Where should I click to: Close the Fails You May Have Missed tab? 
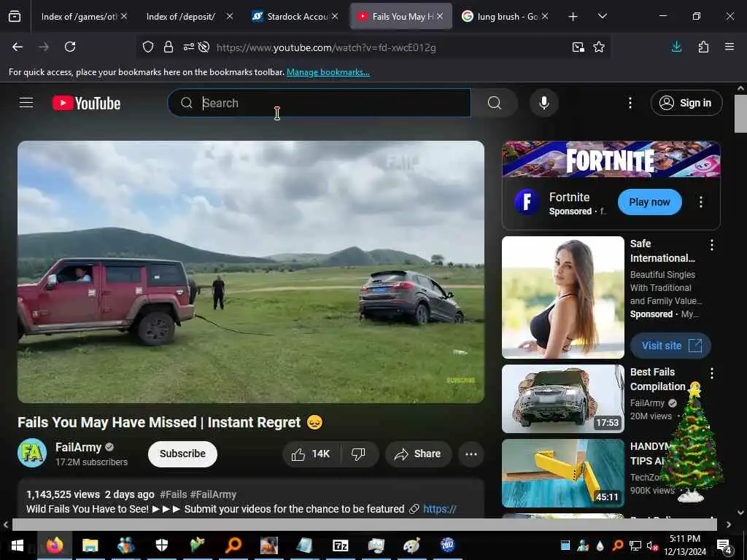point(440,17)
